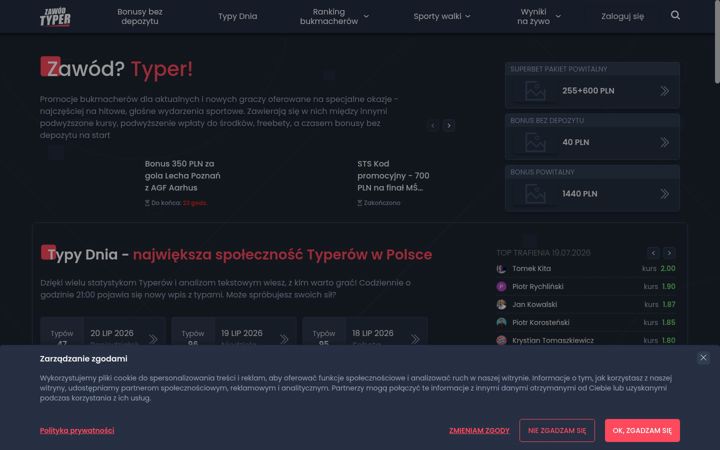Click 18 LIP 2026 date card
The height and width of the screenshot is (450, 720).
(x=365, y=332)
